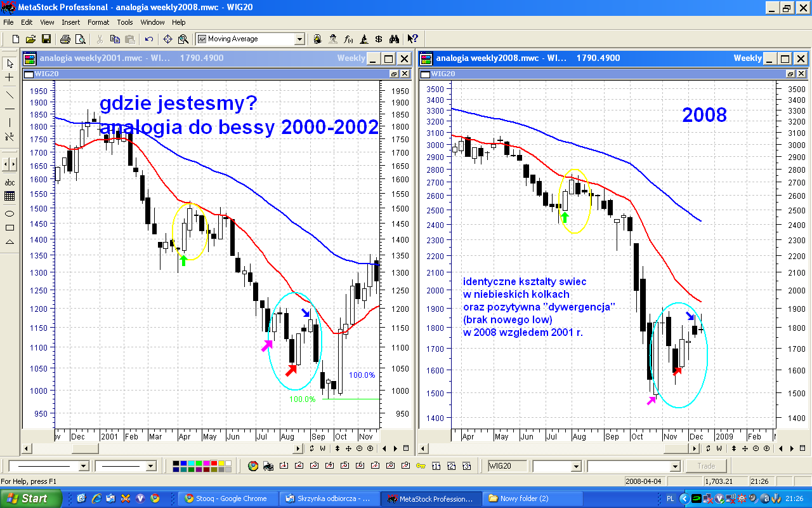812x508 pixels.
Task: Create a new file from the toolbar
Action: 15,39
